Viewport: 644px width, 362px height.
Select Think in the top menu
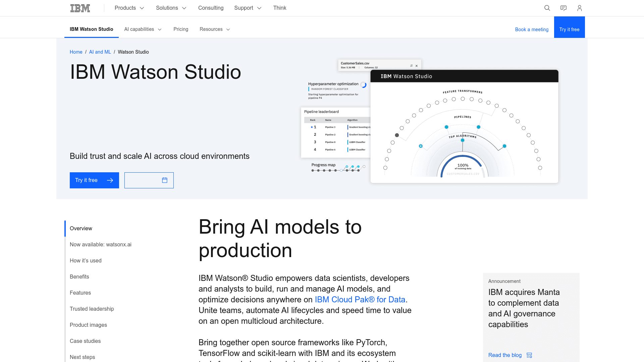(279, 8)
